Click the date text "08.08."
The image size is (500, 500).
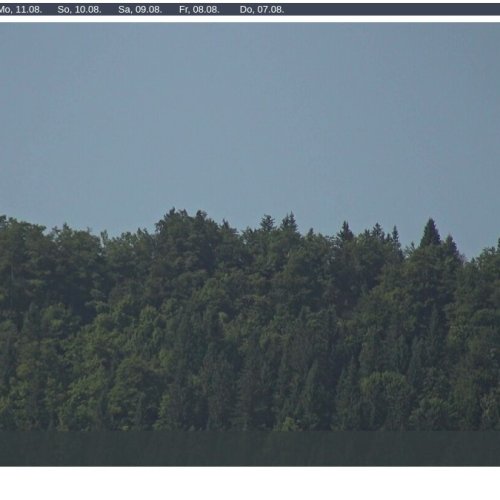(x=206, y=10)
